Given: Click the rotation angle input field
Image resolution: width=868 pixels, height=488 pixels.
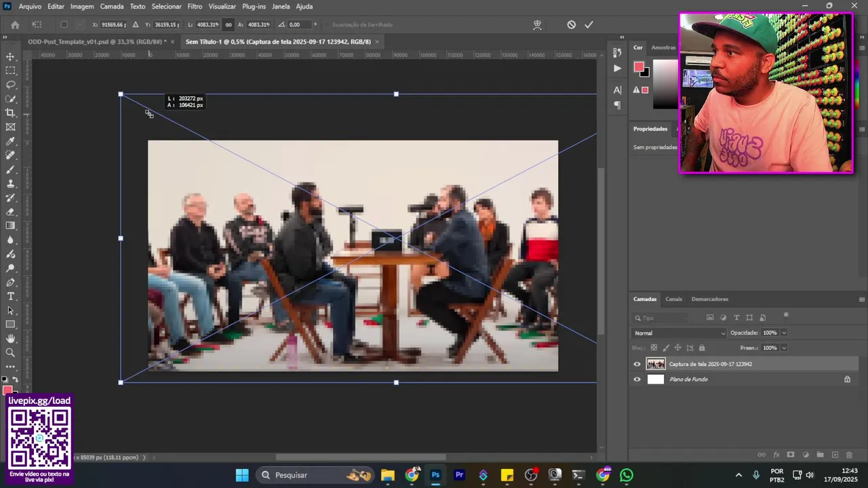Looking at the screenshot, I should (300, 24).
